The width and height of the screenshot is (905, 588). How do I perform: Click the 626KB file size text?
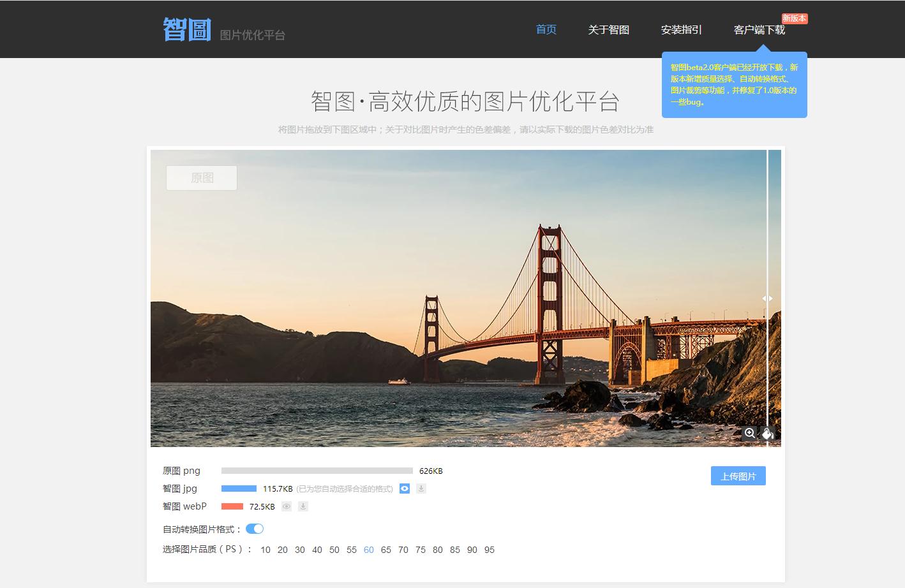pyautogui.click(x=431, y=471)
